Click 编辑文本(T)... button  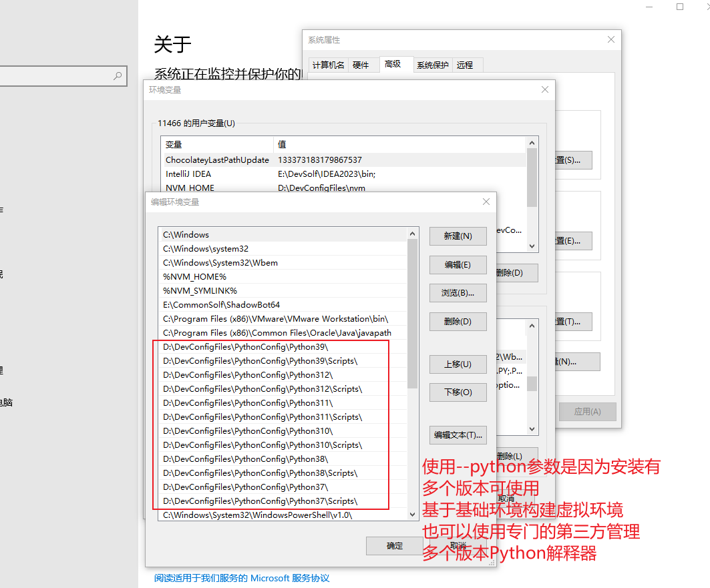458,435
